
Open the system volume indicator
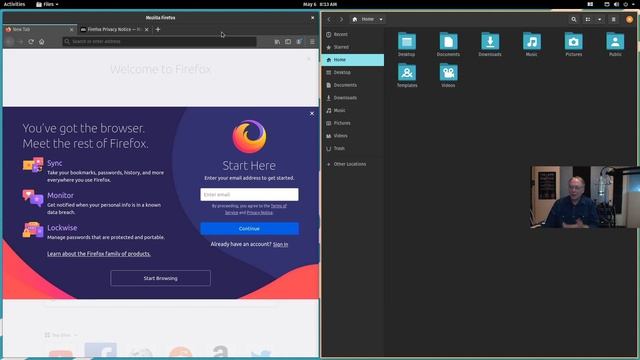[x=616, y=4]
